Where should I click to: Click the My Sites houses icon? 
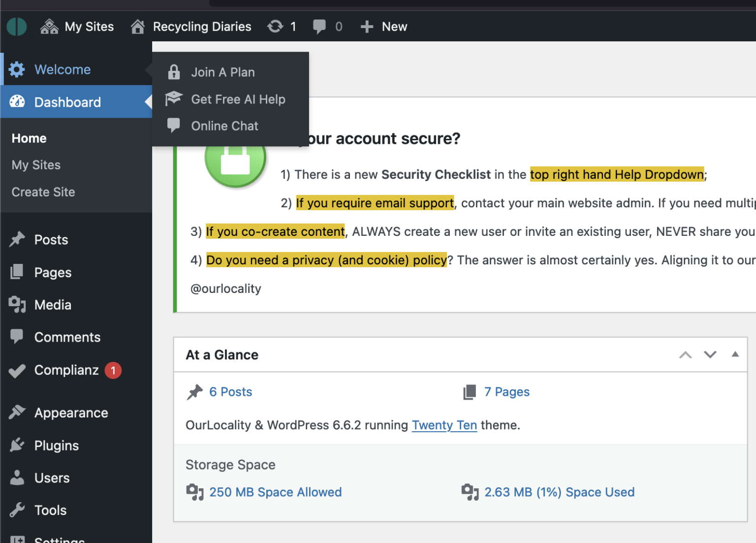tap(49, 27)
